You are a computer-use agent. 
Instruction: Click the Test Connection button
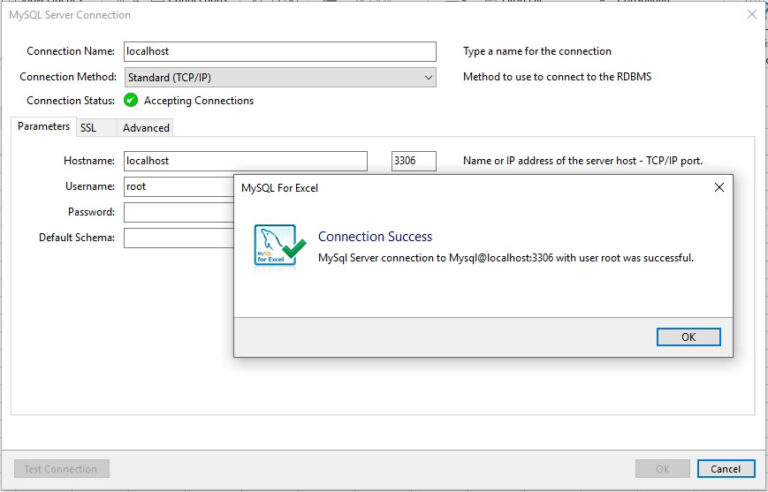point(61,469)
